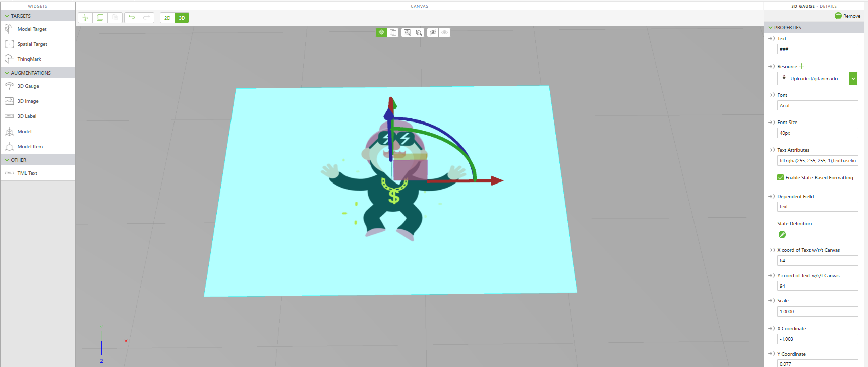Image resolution: width=868 pixels, height=367 pixels.
Task: Click the zoom-to-fit magnifier icon
Action: coord(407,32)
